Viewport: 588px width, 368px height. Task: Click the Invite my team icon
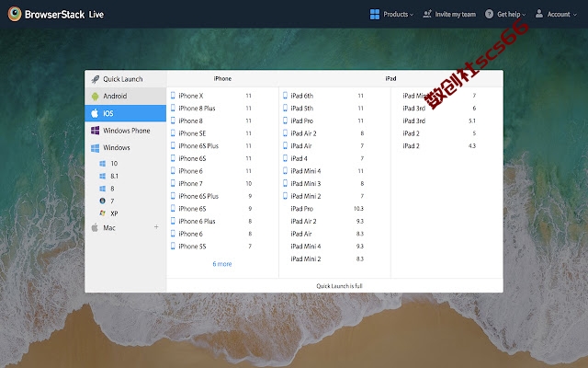coord(427,14)
